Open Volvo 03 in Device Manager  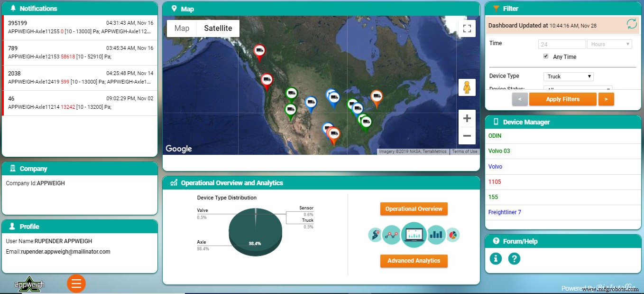(499, 151)
